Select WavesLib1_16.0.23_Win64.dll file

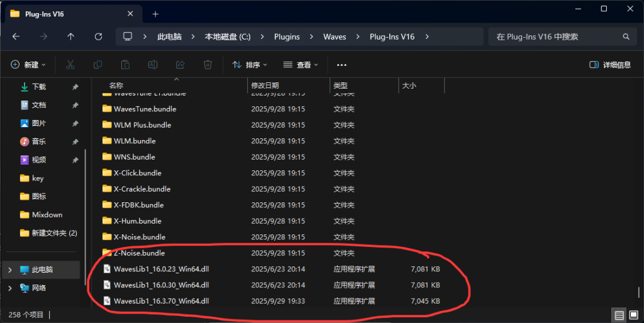[x=162, y=269]
